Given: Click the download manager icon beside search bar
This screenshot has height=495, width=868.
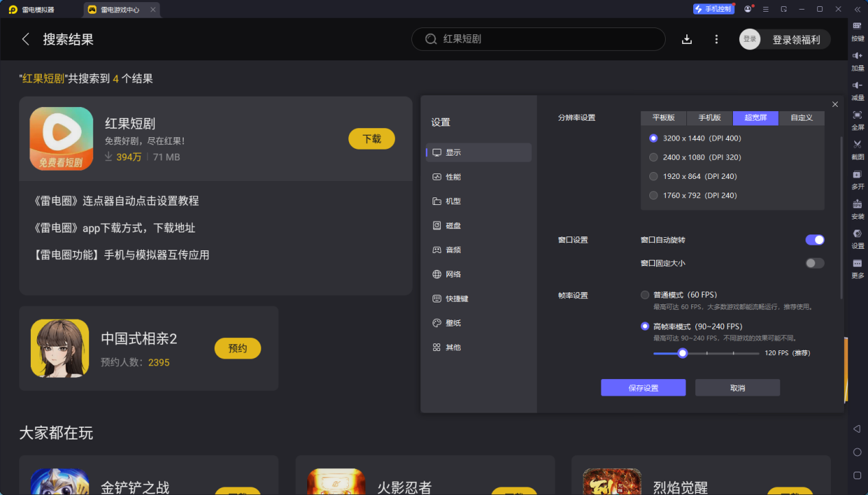Looking at the screenshot, I should [686, 39].
